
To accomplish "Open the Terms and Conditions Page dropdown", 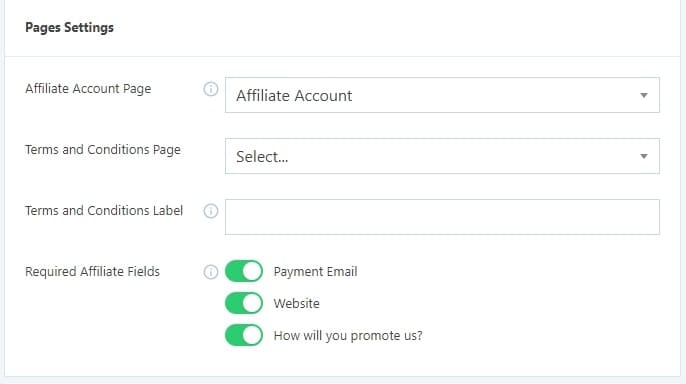I will point(442,156).
